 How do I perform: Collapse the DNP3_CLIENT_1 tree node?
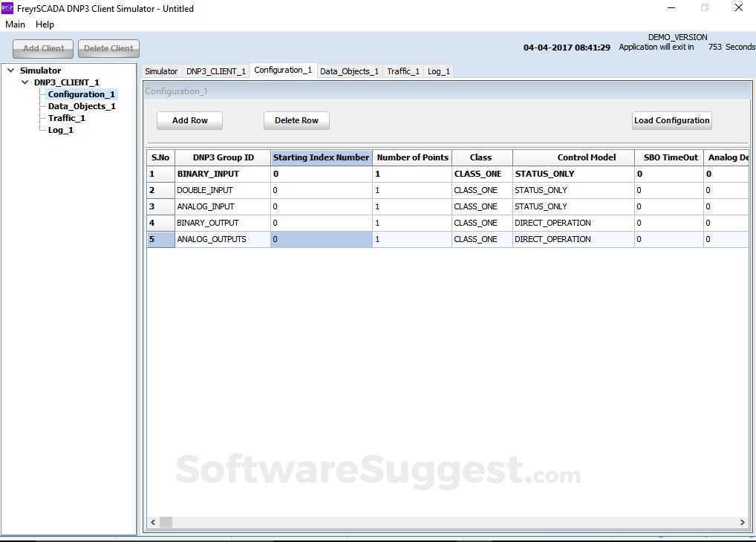pyautogui.click(x=25, y=82)
